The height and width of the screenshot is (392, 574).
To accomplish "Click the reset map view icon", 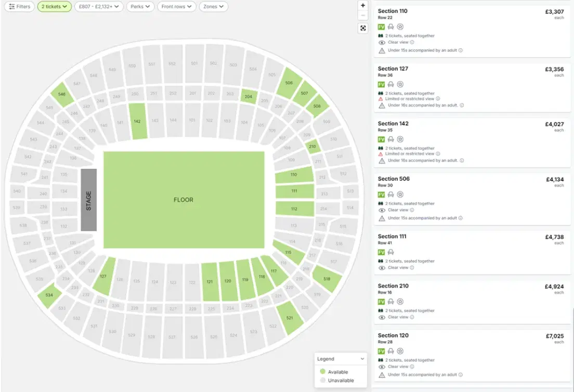I will (x=363, y=28).
